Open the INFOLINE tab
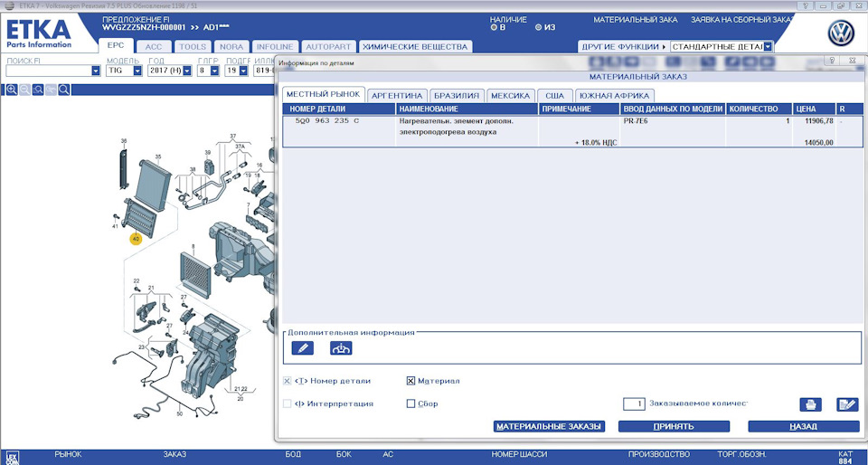The image size is (868, 465). pos(276,46)
